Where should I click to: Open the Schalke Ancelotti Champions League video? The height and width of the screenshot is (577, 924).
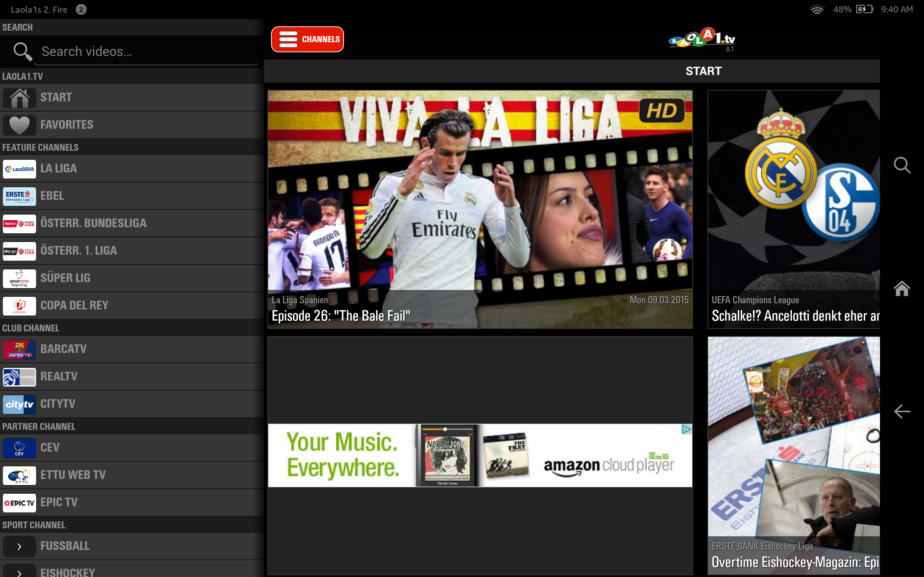coord(793,209)
